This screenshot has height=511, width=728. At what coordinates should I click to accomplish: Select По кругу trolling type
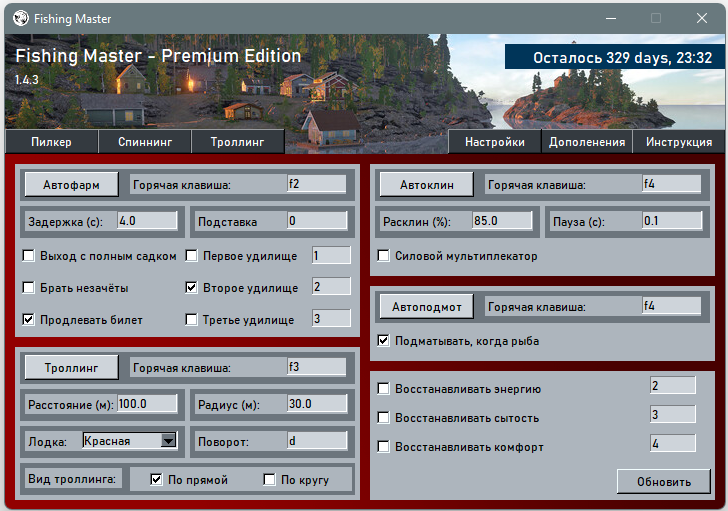pyautogui.click(x=269, y=479)
